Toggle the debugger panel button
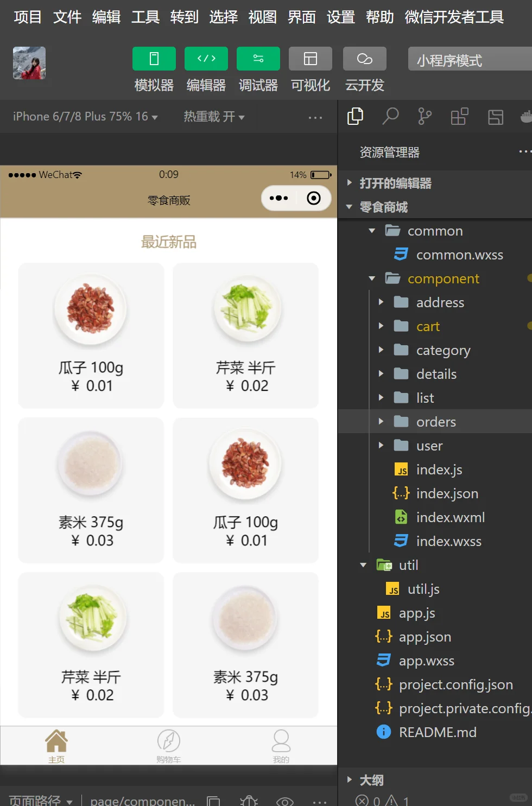This screenshot has height=806, width=532. (x=258, y=59)
